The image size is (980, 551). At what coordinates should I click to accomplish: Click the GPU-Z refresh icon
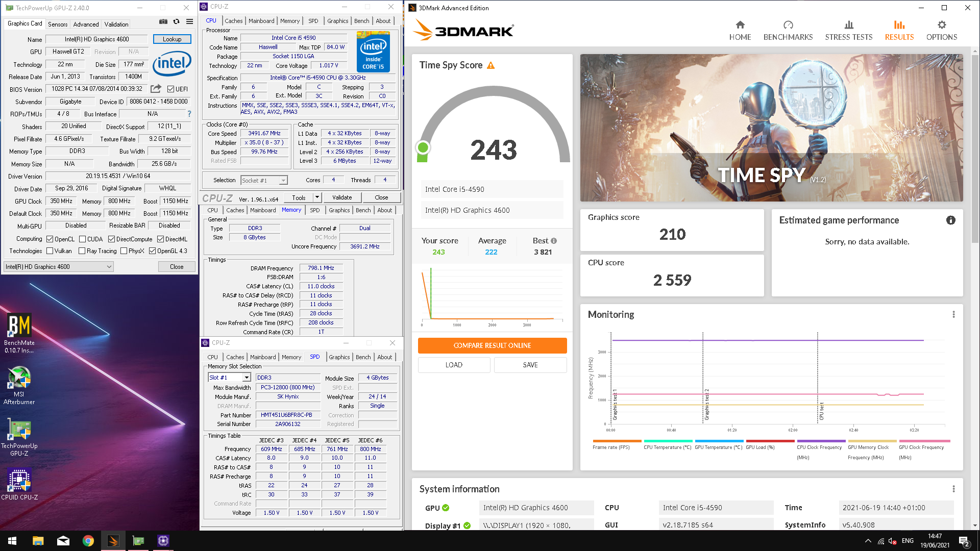coord(177,21)
